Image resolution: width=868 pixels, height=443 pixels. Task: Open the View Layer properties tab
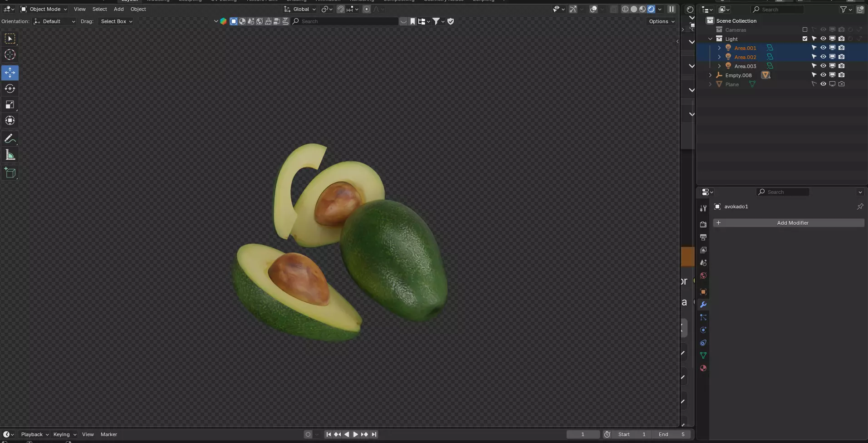(703, 250)
